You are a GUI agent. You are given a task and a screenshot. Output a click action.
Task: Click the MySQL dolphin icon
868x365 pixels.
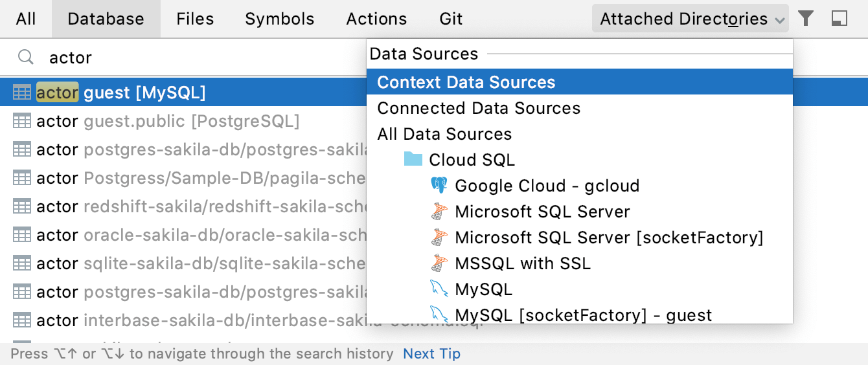tap(439, 289)
